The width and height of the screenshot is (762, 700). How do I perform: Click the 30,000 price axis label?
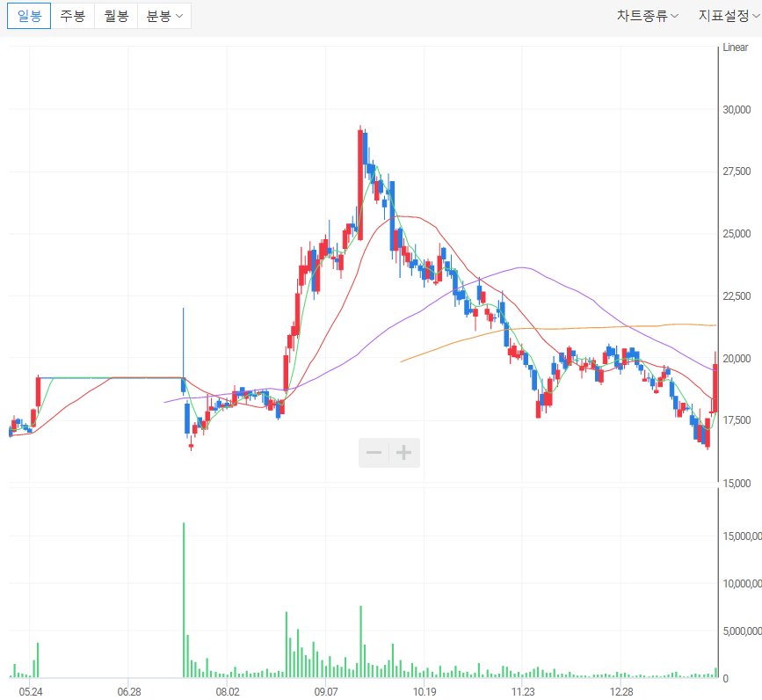[737, 110]
